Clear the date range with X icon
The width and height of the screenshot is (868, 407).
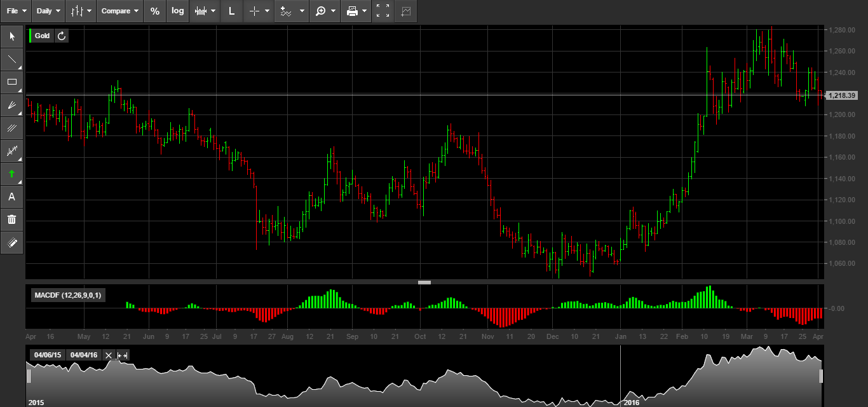tap(109, 355)
